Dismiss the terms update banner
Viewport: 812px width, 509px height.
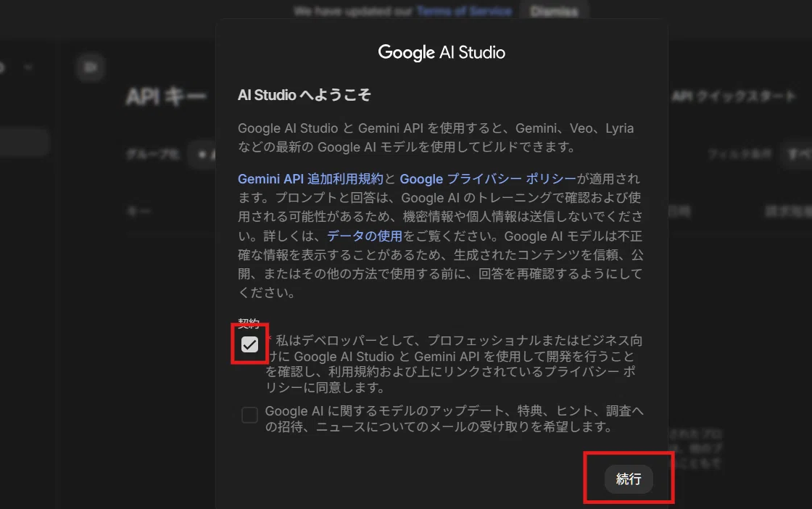[554, 11]
